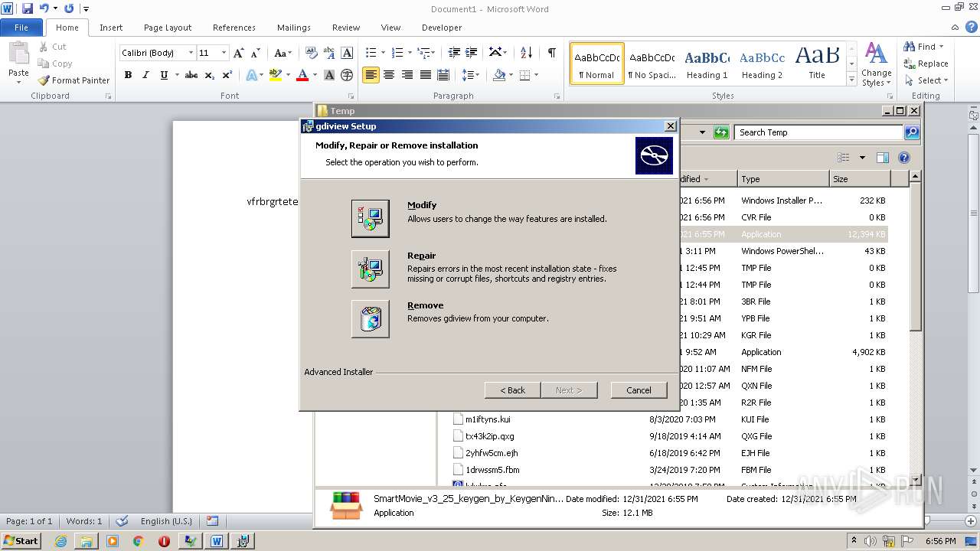The height and width of the screenshot is (551, 980).
Task: Apply Strikethrough formatting in Word
Action: 191,75
